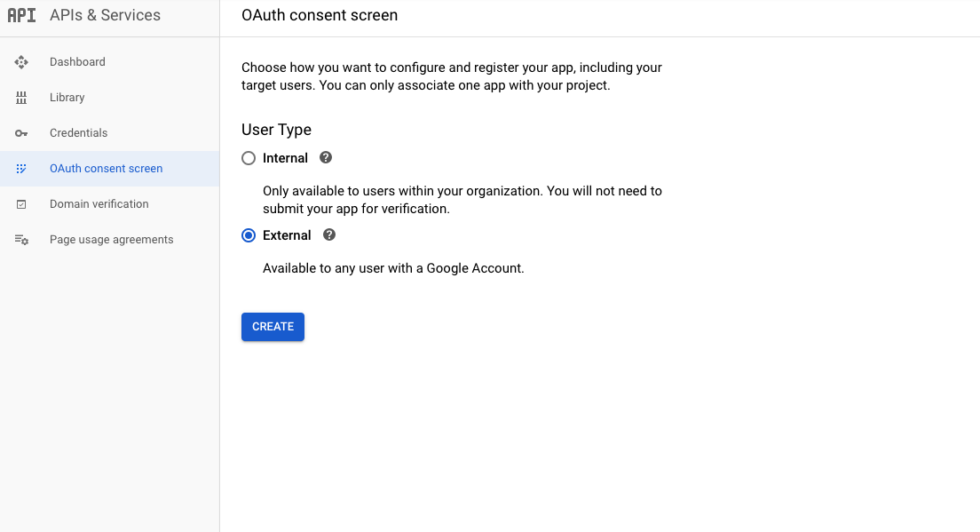
Task: Navigate to Domain verification
Action: click(x=109, y=204)
